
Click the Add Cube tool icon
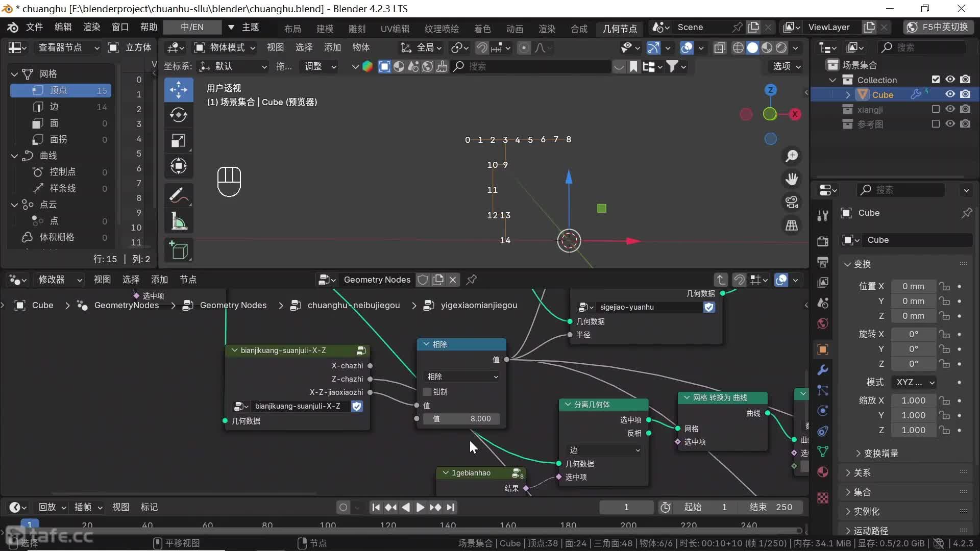coord(178,251)
